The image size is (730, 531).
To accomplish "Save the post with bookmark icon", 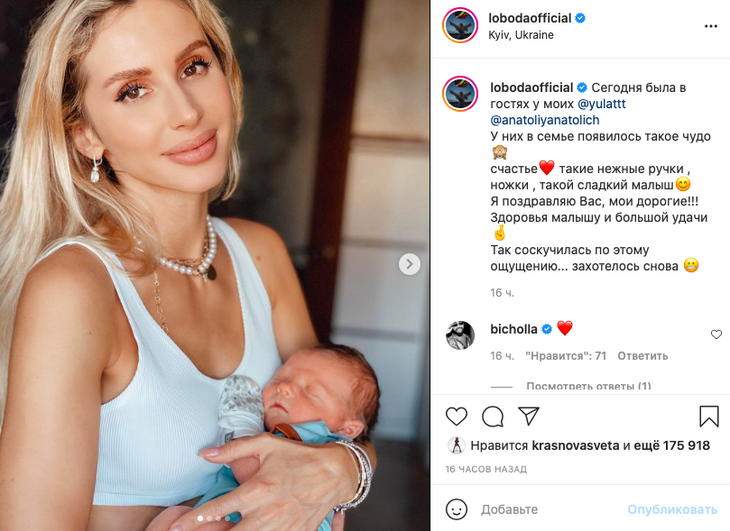I will (709, 416).
